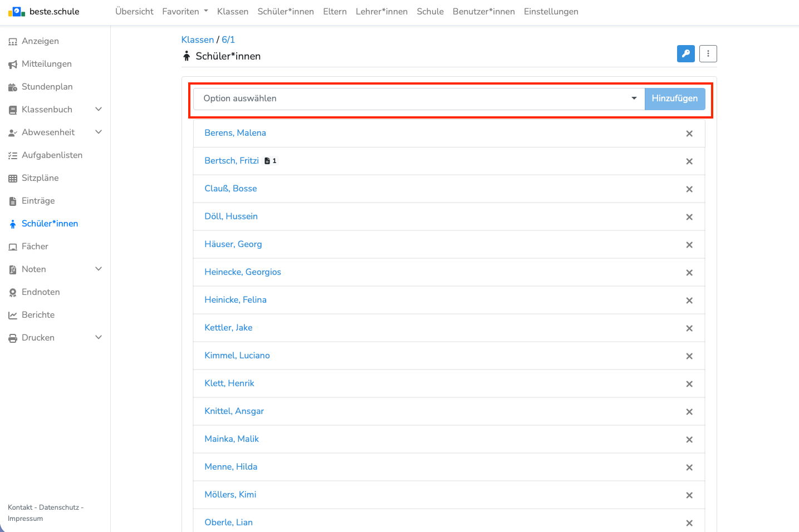Screen dimensions: 799x532
Task: Go to Lehrer*innen in top navigation
Action: point(381,12)
